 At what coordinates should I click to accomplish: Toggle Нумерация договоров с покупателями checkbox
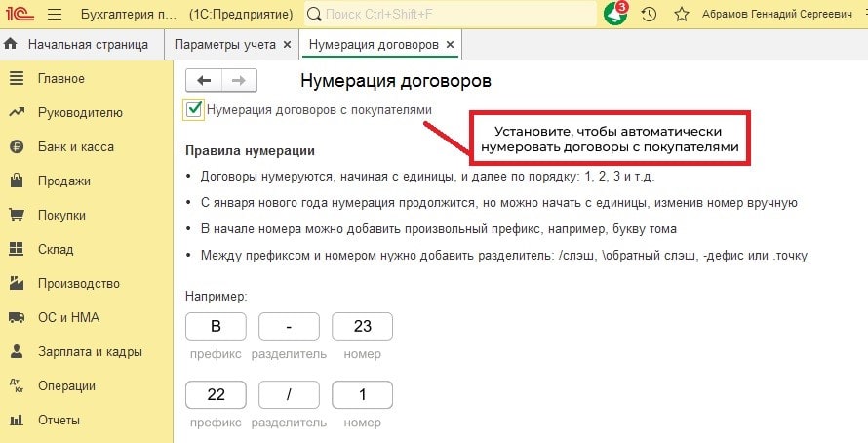tap(194, 110)
